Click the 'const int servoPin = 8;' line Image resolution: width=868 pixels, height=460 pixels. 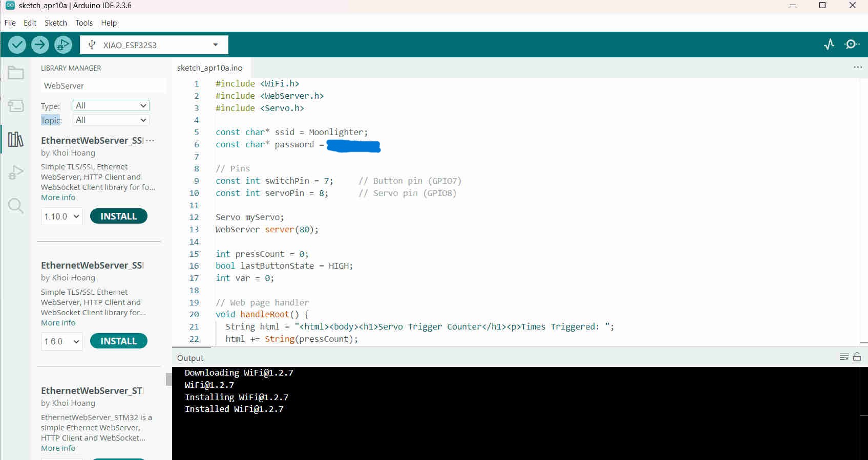[x=272, y=193]
